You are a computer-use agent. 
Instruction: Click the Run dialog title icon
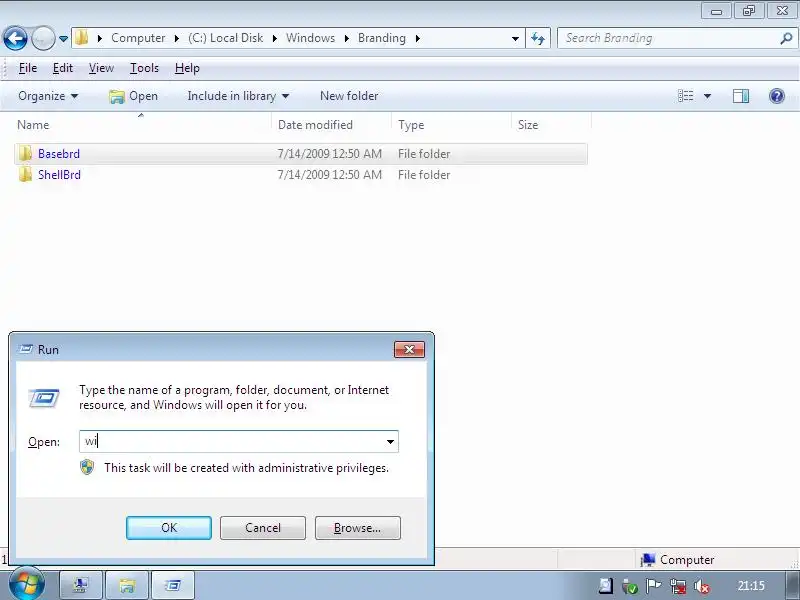click(x=26, y=349)
